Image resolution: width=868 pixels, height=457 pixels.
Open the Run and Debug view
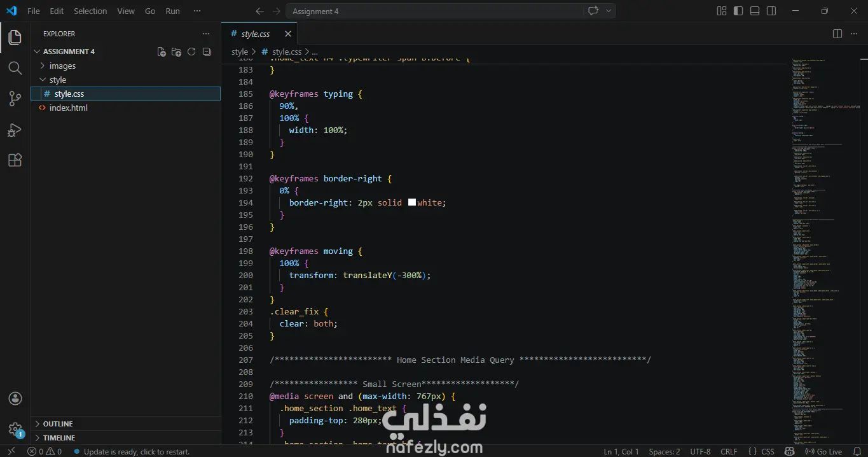(x=15, y=130)
